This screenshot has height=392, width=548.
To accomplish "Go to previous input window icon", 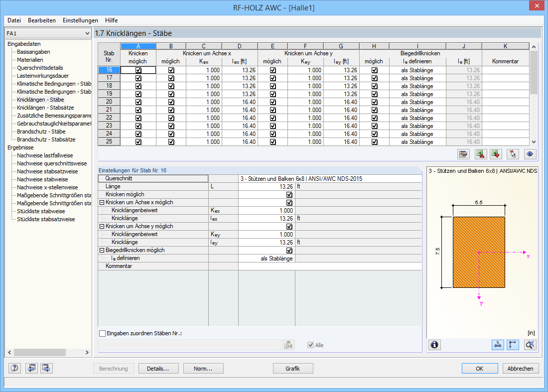I will click(31, 368).
